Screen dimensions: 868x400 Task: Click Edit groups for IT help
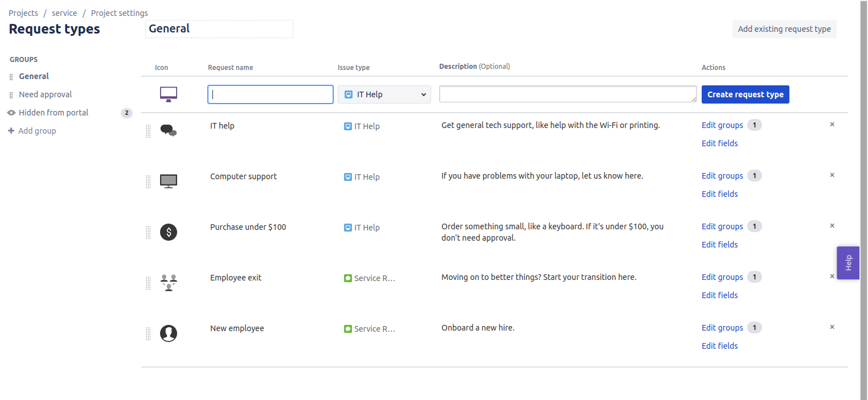722,125
